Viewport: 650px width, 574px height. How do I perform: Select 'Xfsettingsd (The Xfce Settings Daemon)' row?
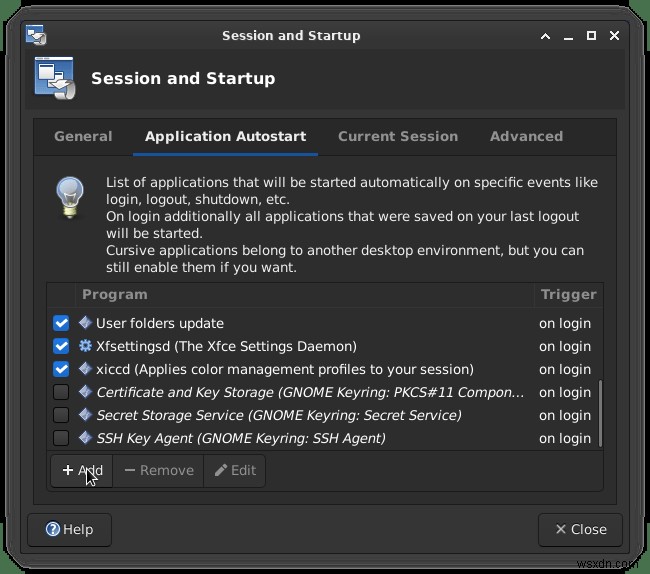click(226, 346)
